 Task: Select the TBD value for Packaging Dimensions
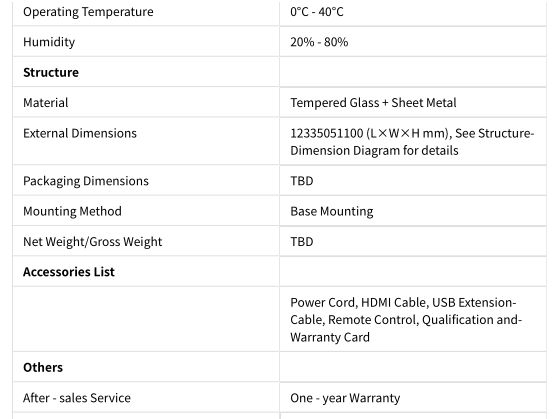[302, 181]
